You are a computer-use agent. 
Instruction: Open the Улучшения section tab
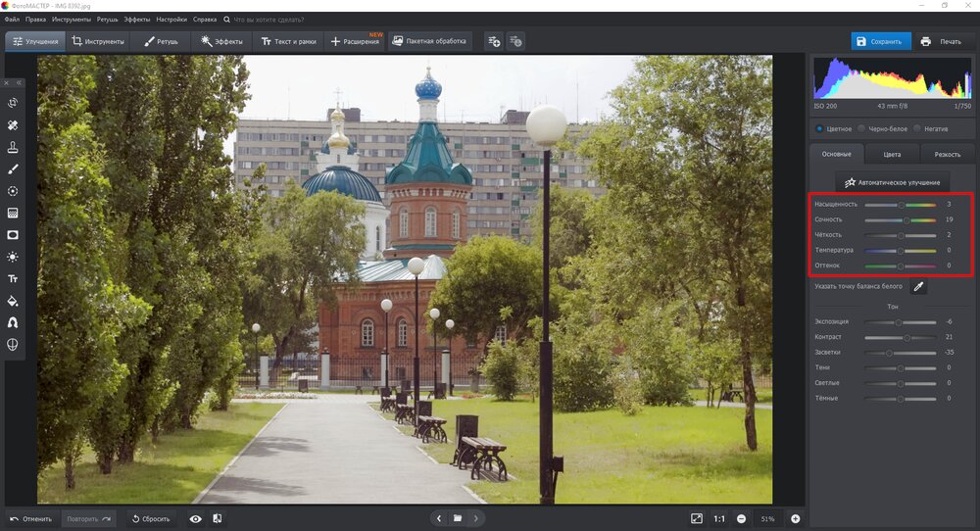coord(35,41)
